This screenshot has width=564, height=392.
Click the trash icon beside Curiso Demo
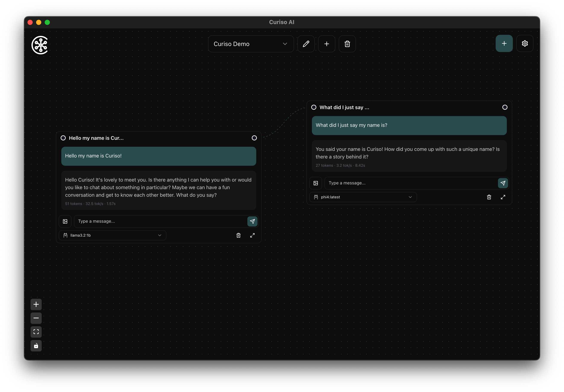pos(347,44)
